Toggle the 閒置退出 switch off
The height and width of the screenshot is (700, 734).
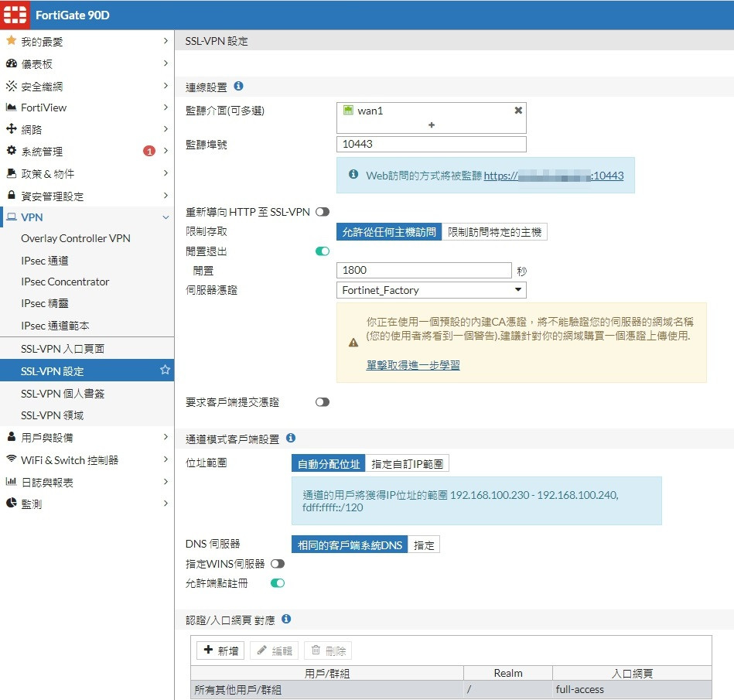pos(323,251)
